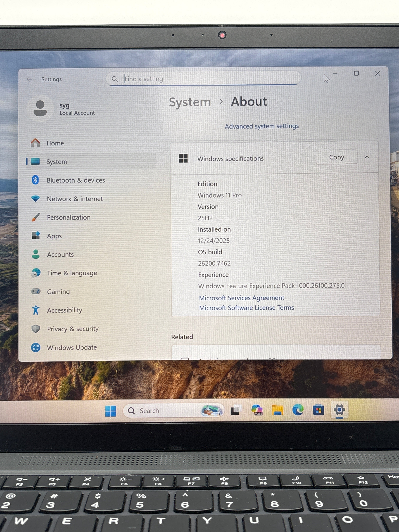The image size is (399, 532).
Task: Click the Bluetooth icon in sidebar
Action: 35,180
